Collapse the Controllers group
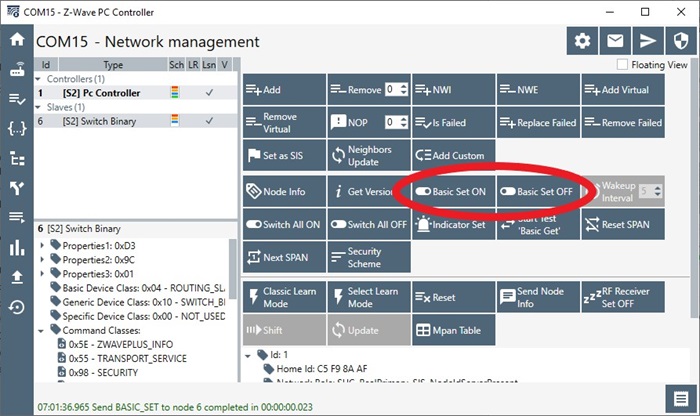The height and width of the screenshot is (416, 700). pos(38,79)
